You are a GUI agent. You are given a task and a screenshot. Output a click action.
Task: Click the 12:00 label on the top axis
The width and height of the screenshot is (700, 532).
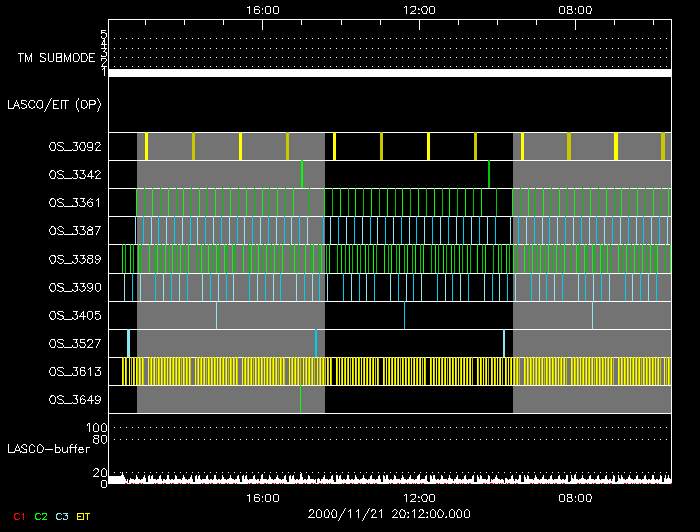pos(418,10)
